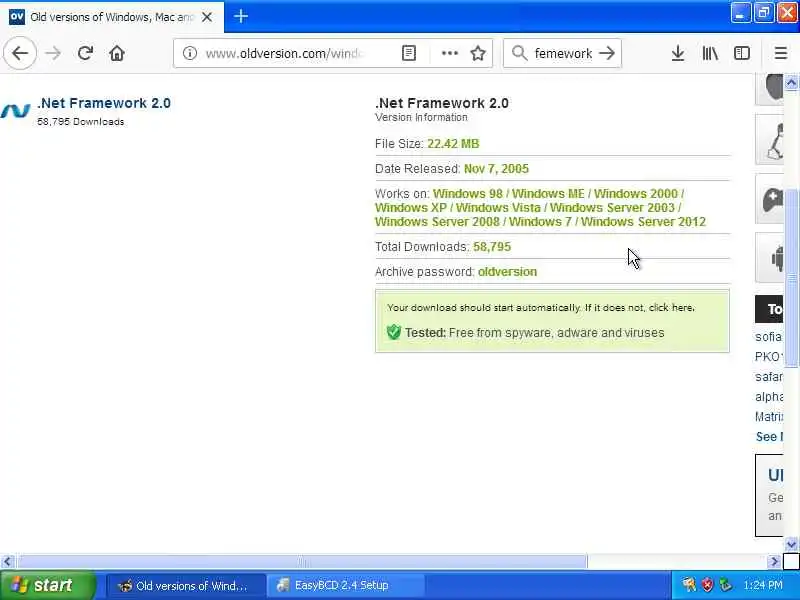Click the search magnifier icon
The image size is (800, 600).
coord(519,53)
